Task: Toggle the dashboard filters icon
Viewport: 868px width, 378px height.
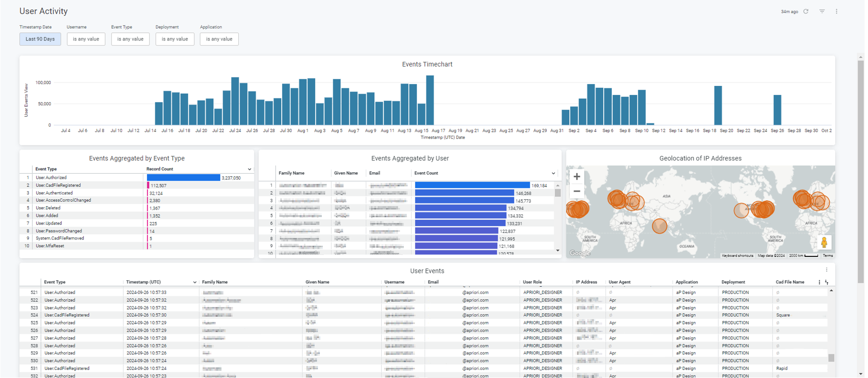Action: (822, 12)
